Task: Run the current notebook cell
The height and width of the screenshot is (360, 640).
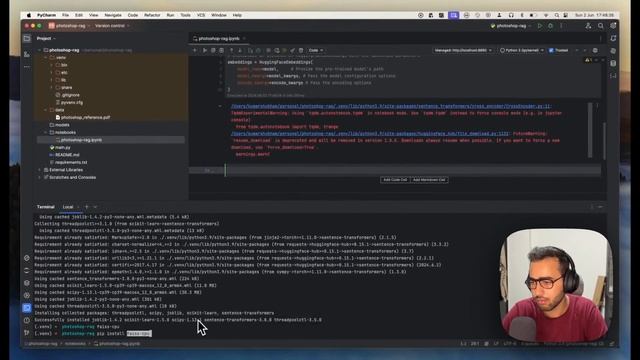Action: 205,50
